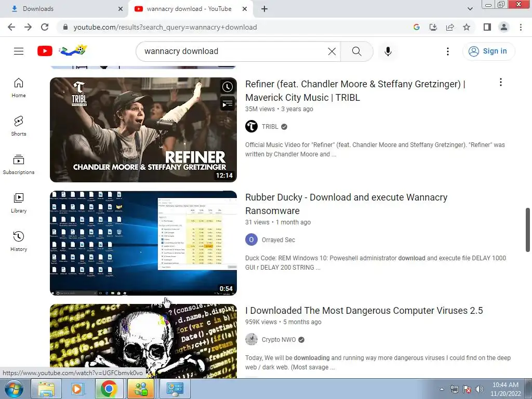Image resolution: width=532 pixels, height=399 pixels.
Task: Click the magnifier search button
Action: [356, 51]
